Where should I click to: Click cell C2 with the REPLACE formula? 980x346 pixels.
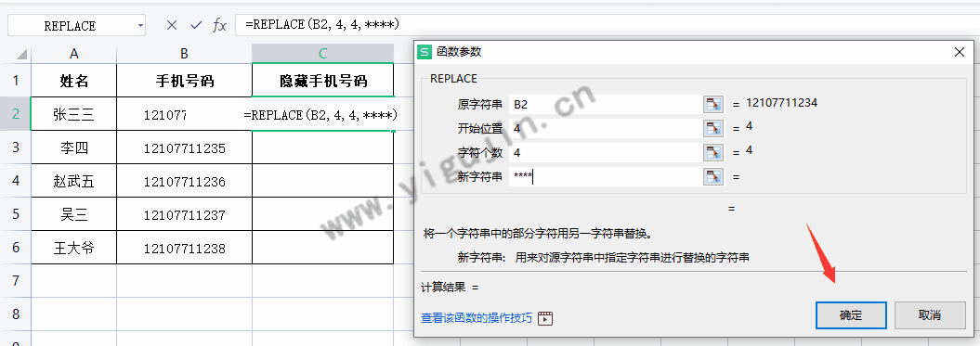(323, 114)
